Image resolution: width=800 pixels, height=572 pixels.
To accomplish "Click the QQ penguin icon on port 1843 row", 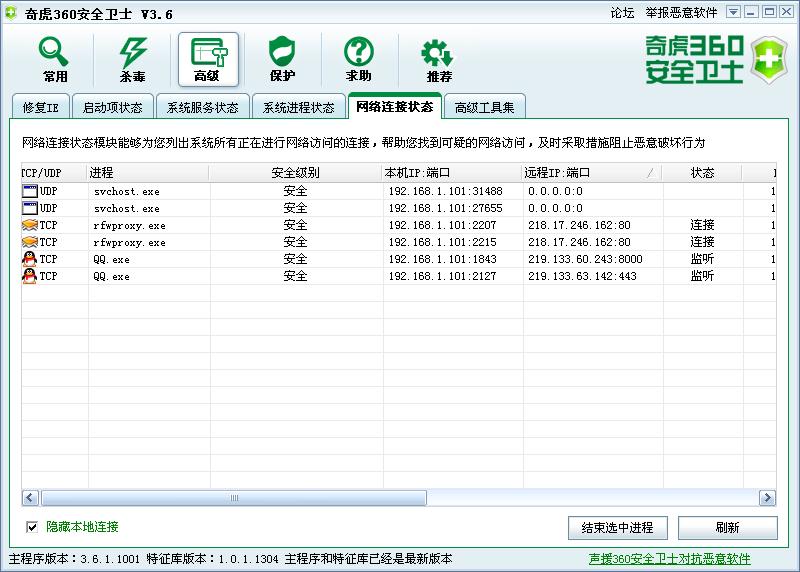I will 30,259.
